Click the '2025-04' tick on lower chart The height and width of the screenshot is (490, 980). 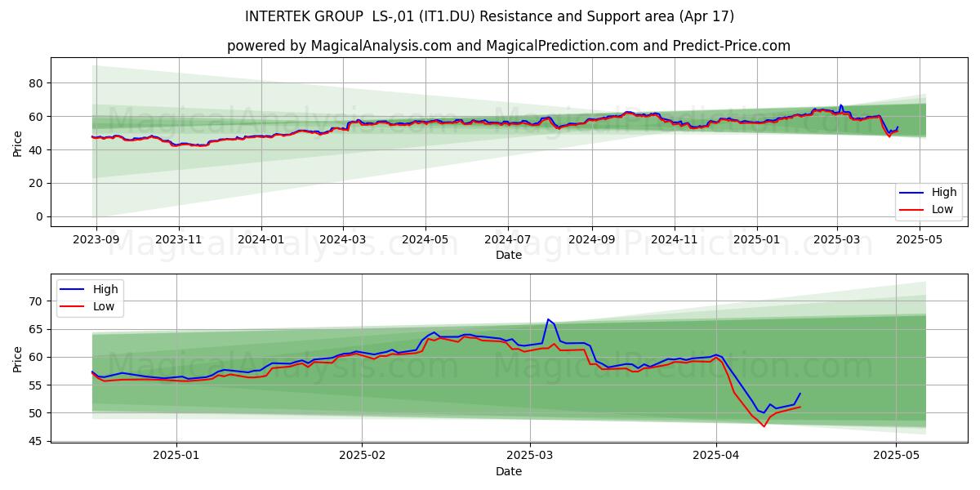click(716, 456)
